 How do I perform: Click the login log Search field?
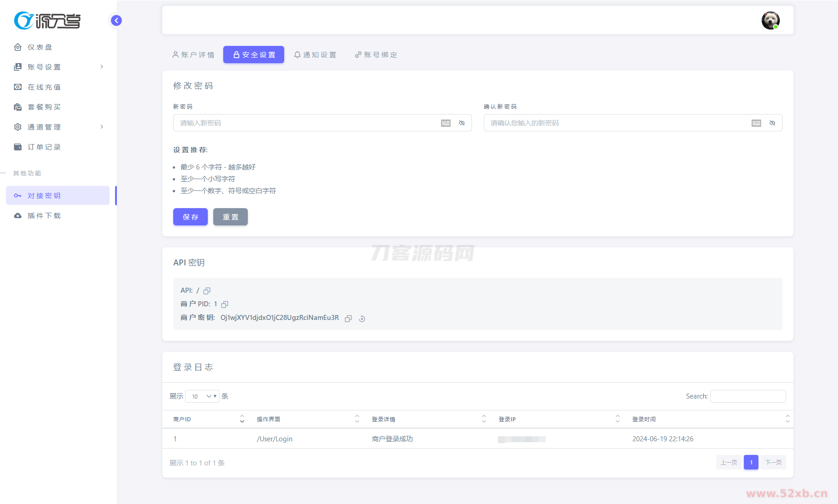click(748, 396)
